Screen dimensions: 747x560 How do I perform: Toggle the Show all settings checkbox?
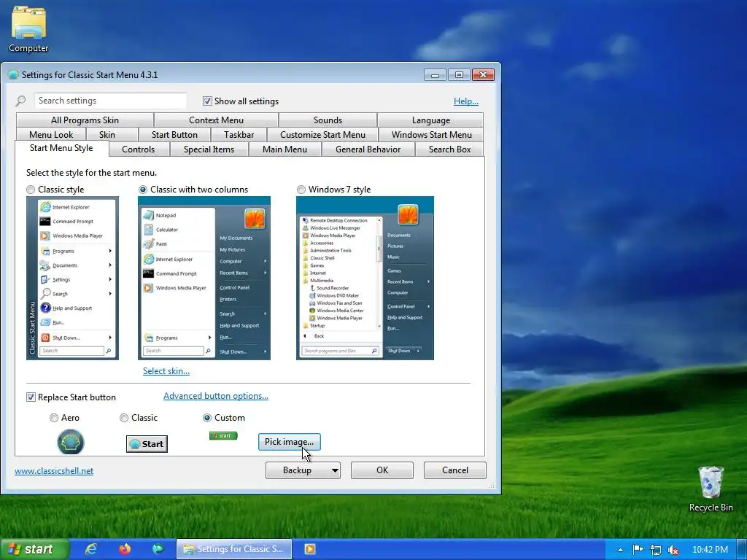pos(207,101)
